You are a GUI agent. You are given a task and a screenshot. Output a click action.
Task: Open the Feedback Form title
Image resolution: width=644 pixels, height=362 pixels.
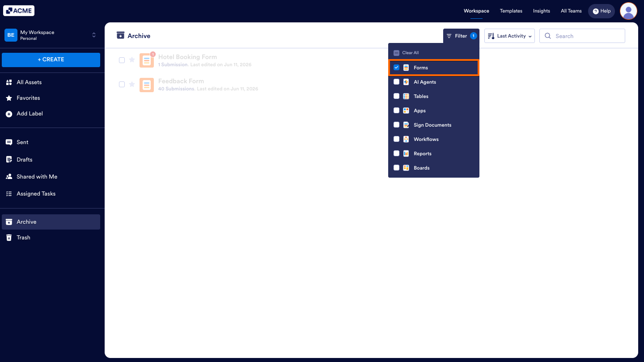[181, 81]
